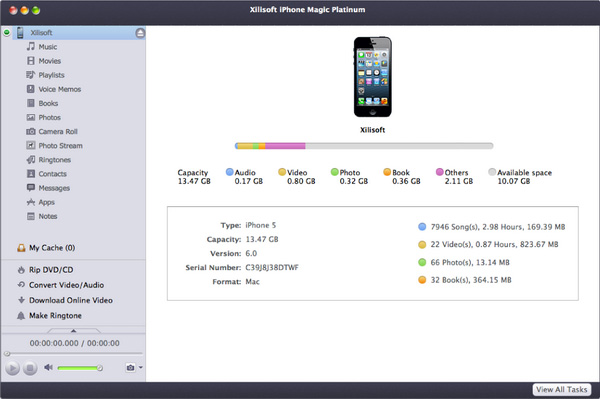This screenshot has height=399, width=600.
Task: Play media with the play button
Action: pyautogui.click(x=12, y=368)
